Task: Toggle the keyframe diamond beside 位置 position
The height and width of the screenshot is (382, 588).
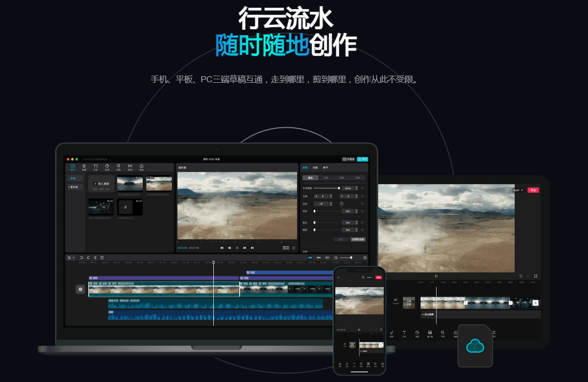Action: (362, 196)
